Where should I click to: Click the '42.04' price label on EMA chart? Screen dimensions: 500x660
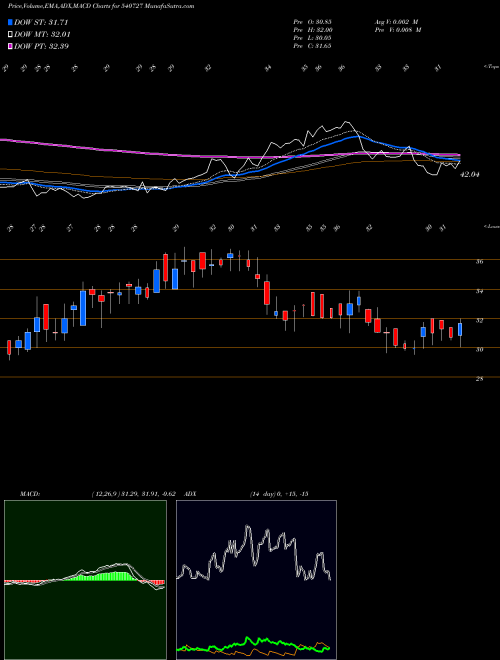point(471,174)
